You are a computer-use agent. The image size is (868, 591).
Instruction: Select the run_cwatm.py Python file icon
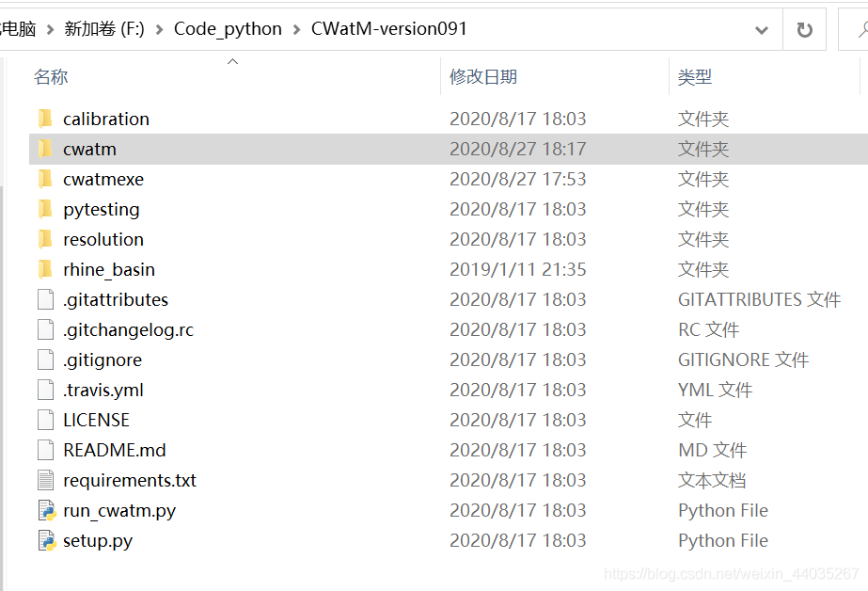[44, 510]
